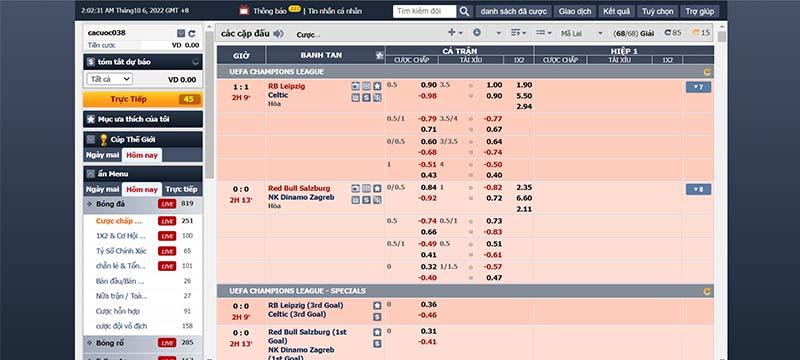Open live stream icon for Red Bull Salzburg match
This screenshot has height=360, width=800.
356,188
